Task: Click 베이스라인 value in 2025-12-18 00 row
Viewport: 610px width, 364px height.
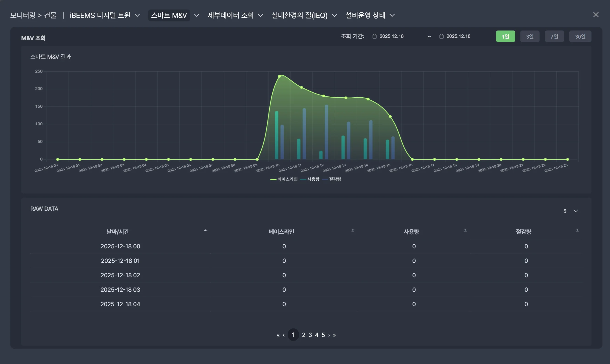Action: click(x=284, y=246)
